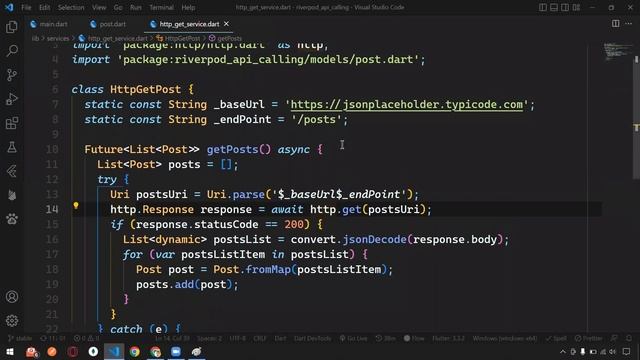Open the 'CRLF' end-of-line selector
The height and width of the screenshot is (360, 640).
pyautogui.click(x=260, y=338)
